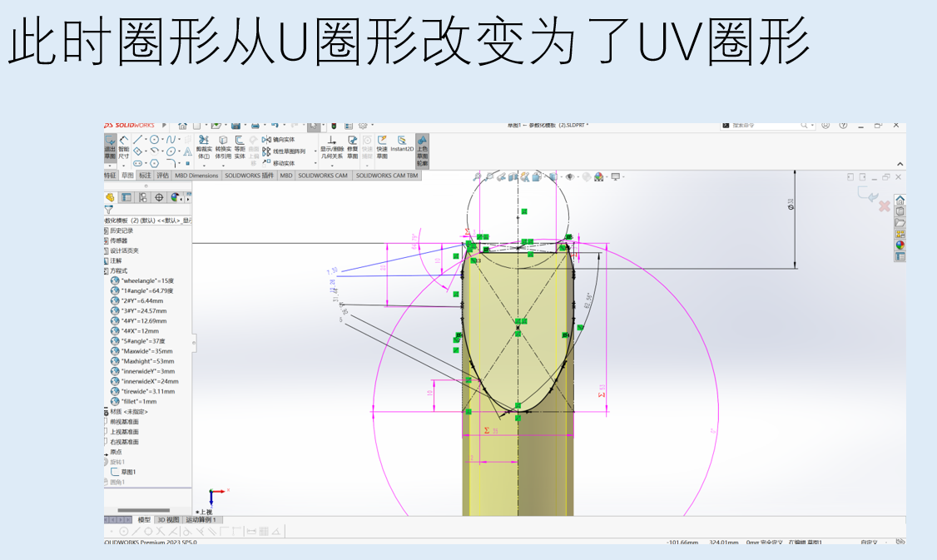
Task: Select the Line sketch tool
Action: click(x=137, y=139)
